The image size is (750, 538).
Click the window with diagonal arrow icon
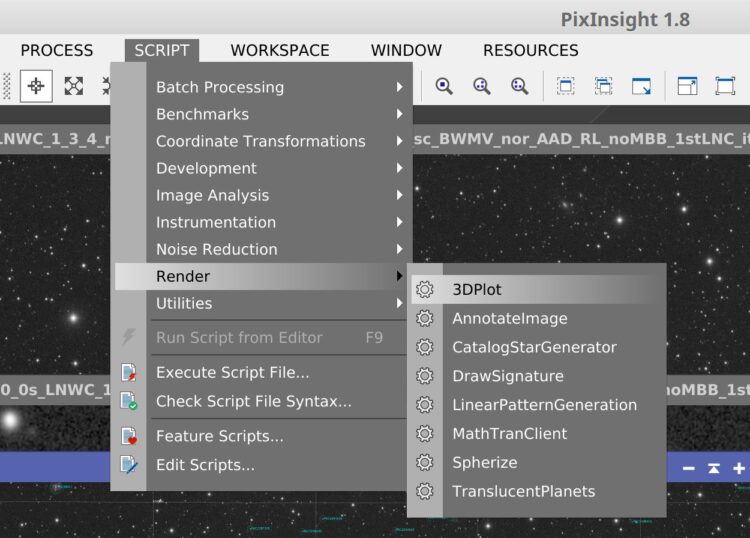[x=641, y=87]
